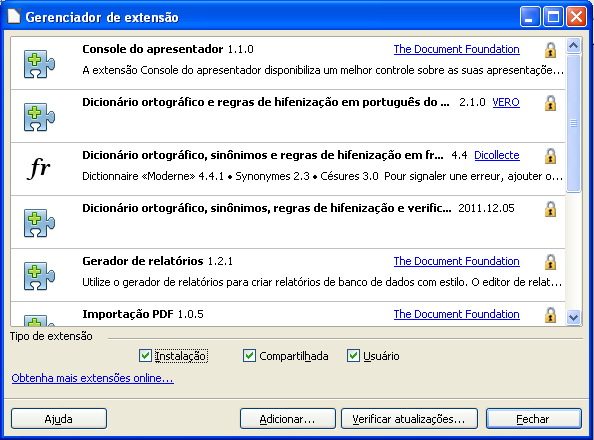Click the vertical scrollbar thumb
Viewport: 594px width, 440px height.
click(574, 123)
